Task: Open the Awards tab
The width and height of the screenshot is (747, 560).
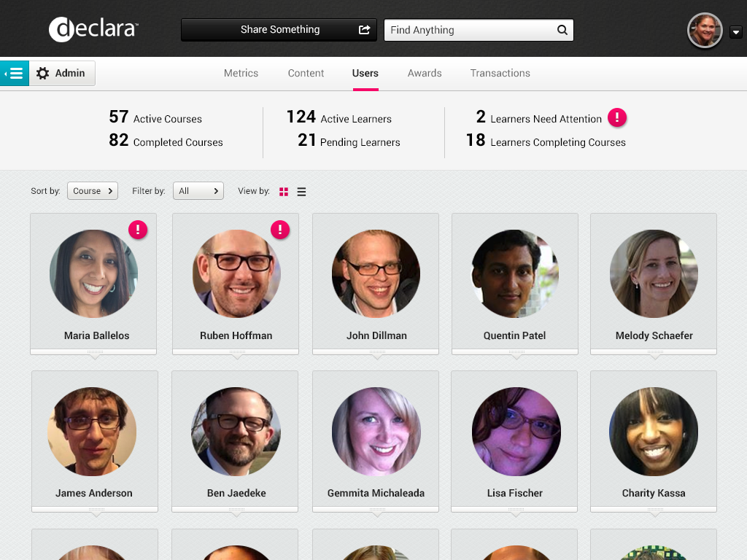Action: tap(425, 73)
